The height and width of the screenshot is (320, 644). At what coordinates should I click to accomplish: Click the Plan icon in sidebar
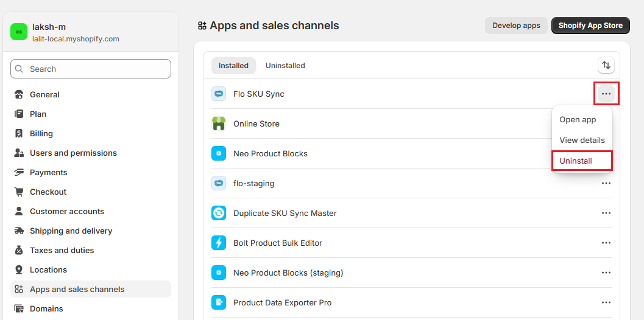pyautogui.click(x=18, y=114)
